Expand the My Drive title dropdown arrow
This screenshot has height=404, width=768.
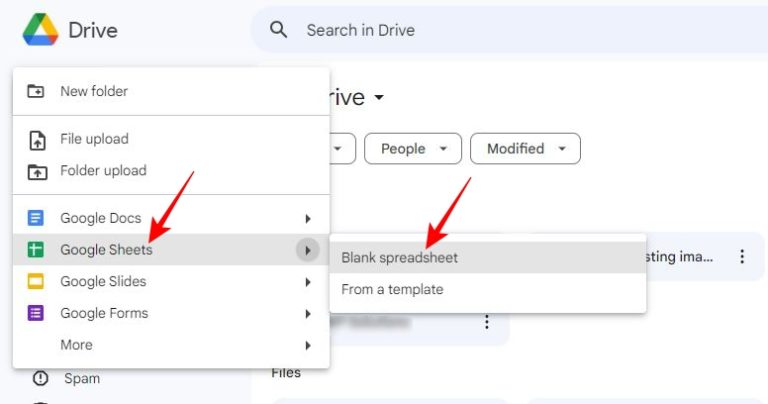(x=379, y=97)
